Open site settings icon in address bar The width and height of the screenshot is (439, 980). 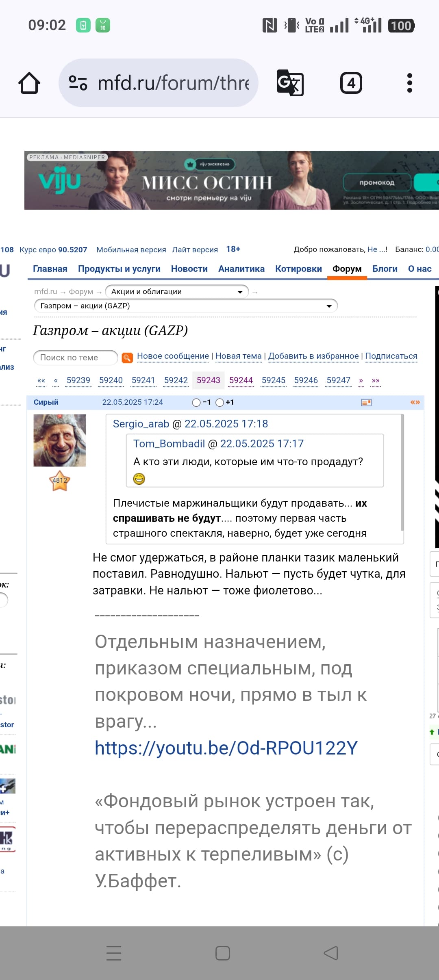point(78,83)
